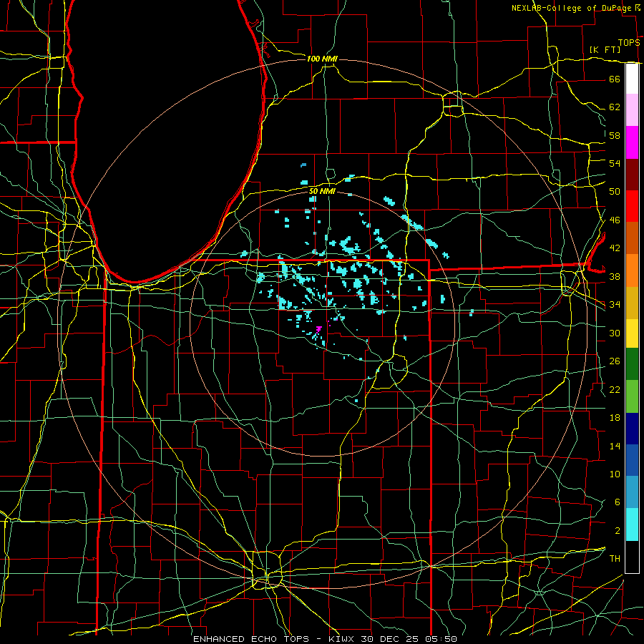Select the gold 38 kft legend swatch
The width and height of the screenshot is (644, 644).
(632, 303)
